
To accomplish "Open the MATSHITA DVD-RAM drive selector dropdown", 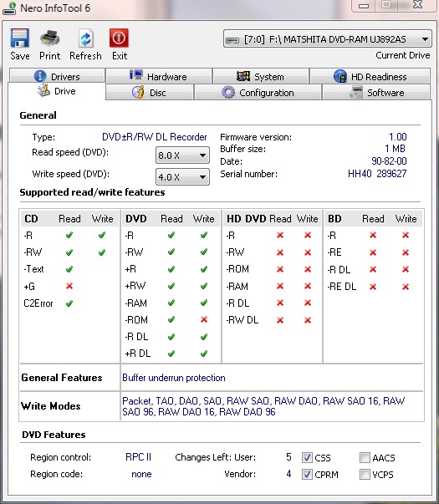I will coord(328,39).
